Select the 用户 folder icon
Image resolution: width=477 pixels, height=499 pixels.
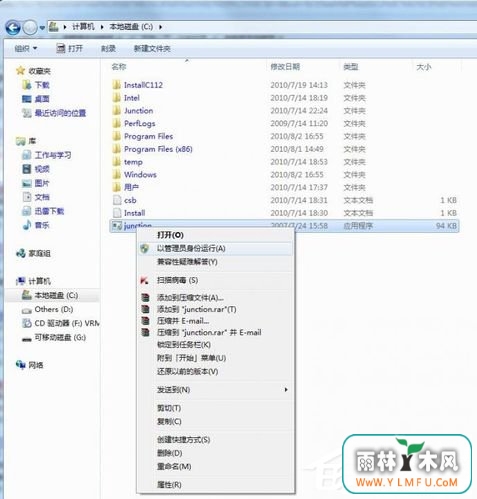click(x=117, y=187)
